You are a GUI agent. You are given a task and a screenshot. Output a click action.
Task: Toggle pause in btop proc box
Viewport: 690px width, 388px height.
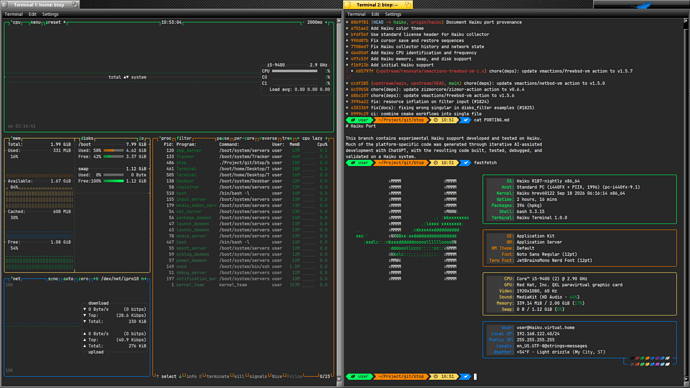(223, 138)
